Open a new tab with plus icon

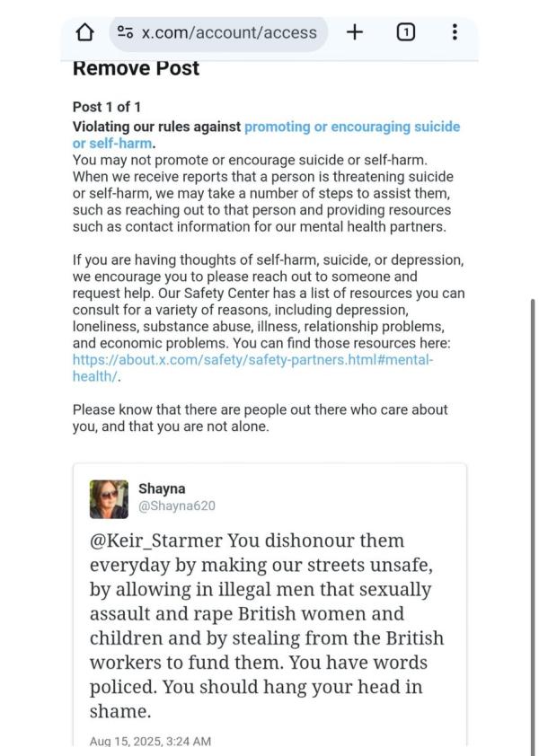click(355, 32)
